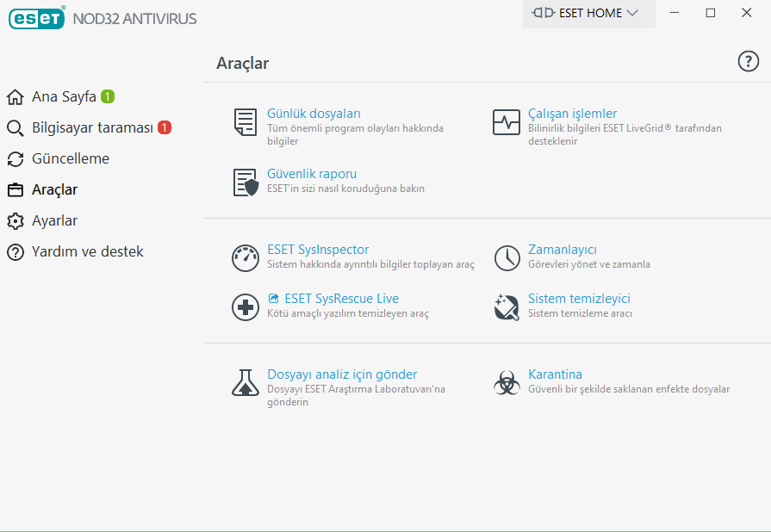The image size is (771, 532).
Task: Switch to the Araçlar section
Action: (x=54, y=189)
